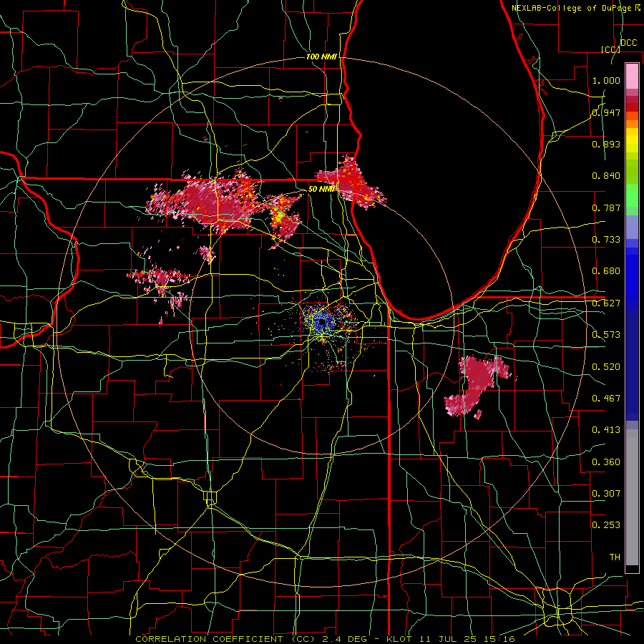Screen dimensions: 644x644
Task: Click the KLOT station identifier text
Action: coord(400,639)
